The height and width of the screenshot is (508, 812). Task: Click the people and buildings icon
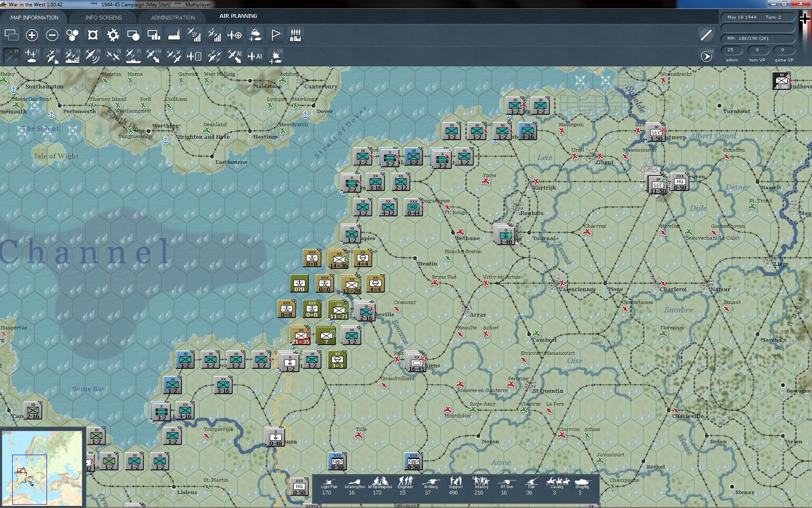click(296, 35)
